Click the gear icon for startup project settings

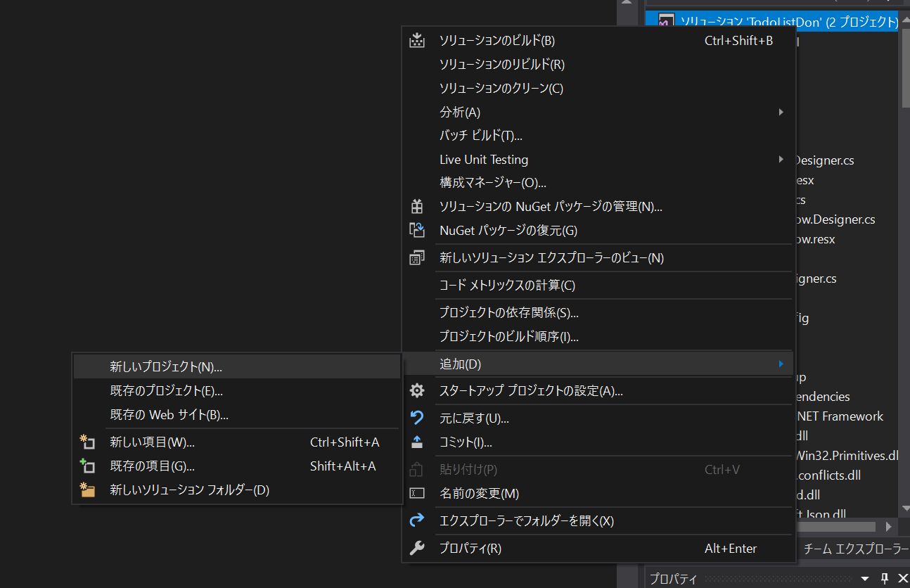coord(417,391)
